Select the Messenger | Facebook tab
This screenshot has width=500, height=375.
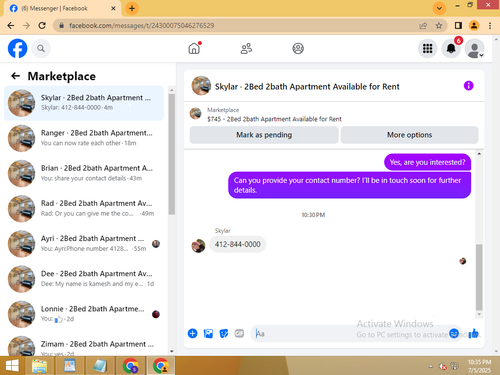(62, 9)
